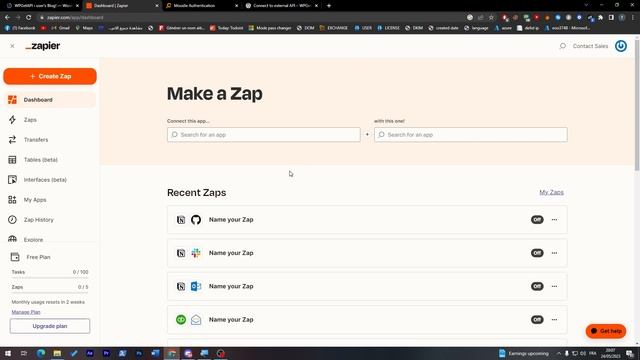The width and height of the screenshot is (640, 360).
Task: Close the sidebar with the X icon
Action: [12, 46]
